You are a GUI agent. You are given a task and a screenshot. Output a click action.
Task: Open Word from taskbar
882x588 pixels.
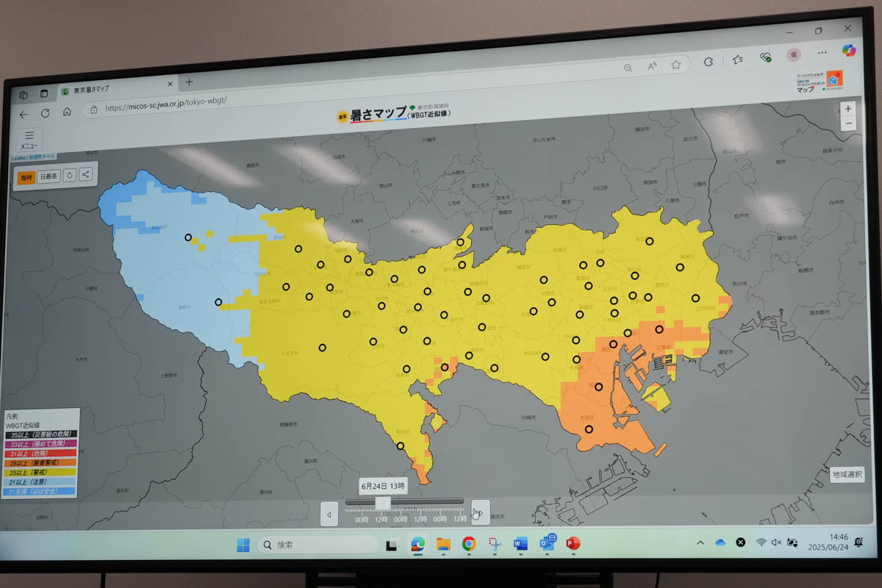[x=521, y=544]
